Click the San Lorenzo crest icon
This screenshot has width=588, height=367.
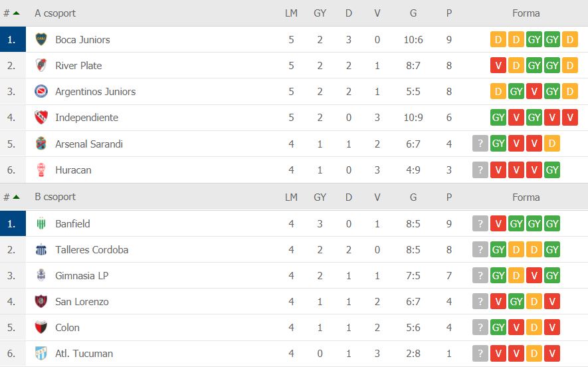tap(41, 301)
